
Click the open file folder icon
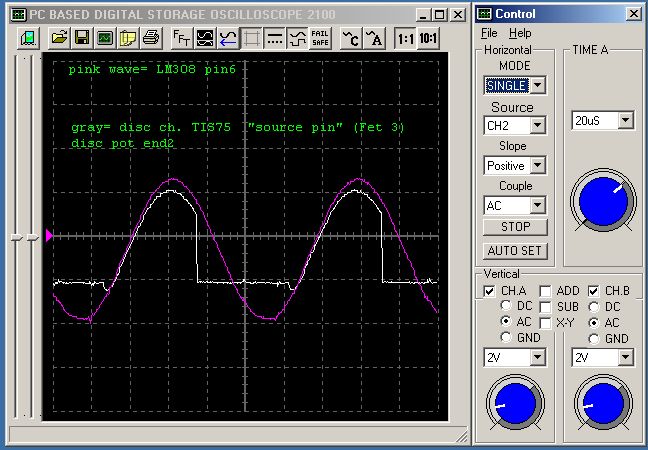click(x=59, y=38)
